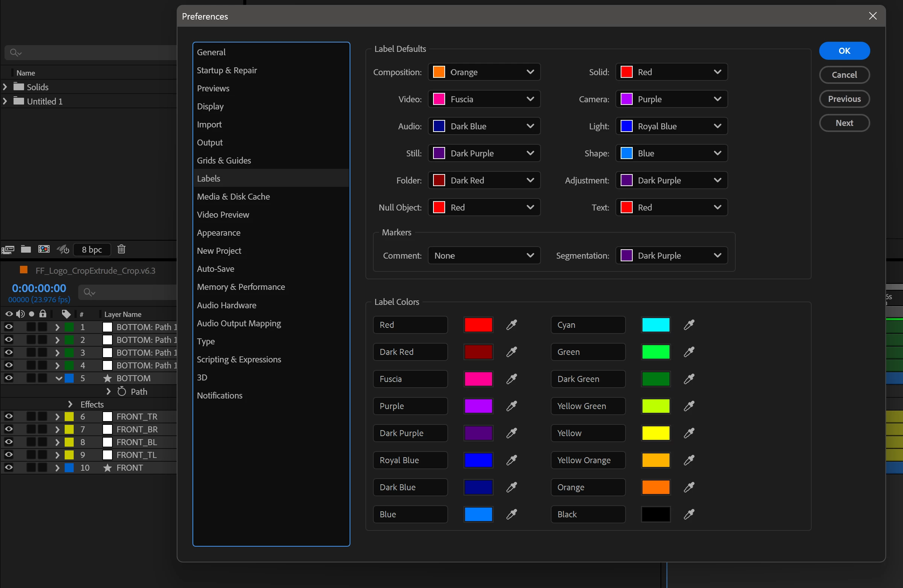
Task: Toggle visibility of FRONT layer 10
Action: [9, 468]
